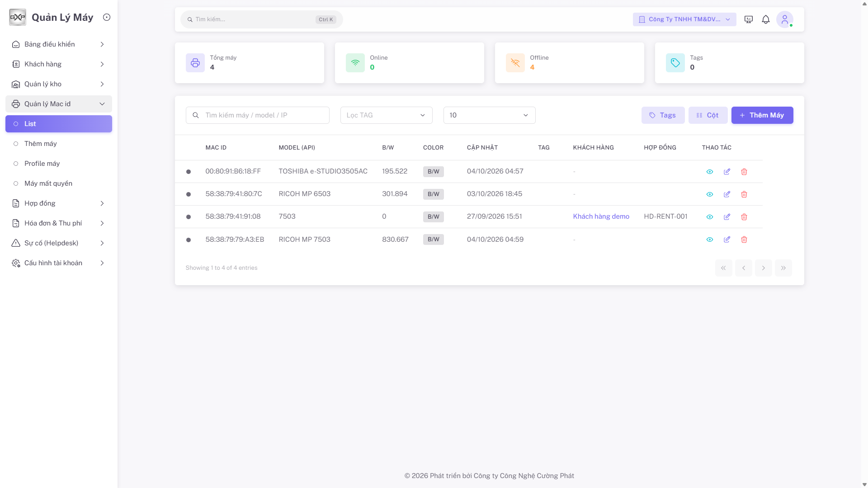
Task: Click the top Tìm kiếm search box
Action: click(261, 19)
